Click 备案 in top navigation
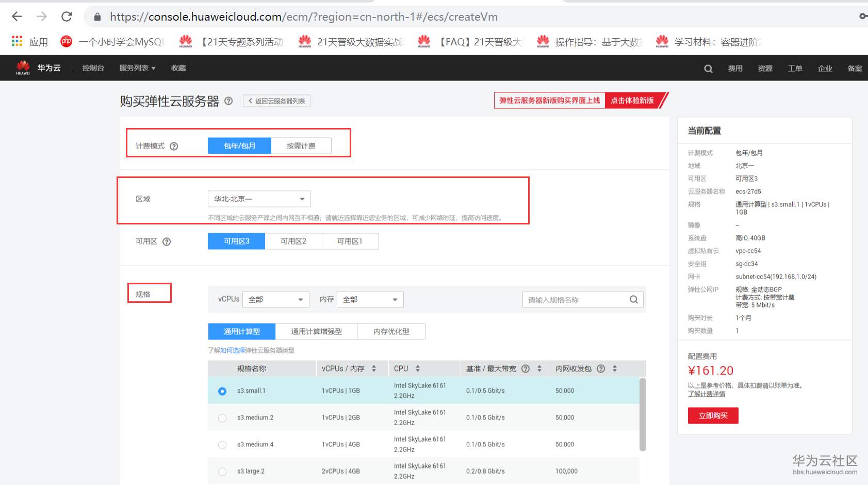Viewport: 868px width, 485px height. click(855, 68)
